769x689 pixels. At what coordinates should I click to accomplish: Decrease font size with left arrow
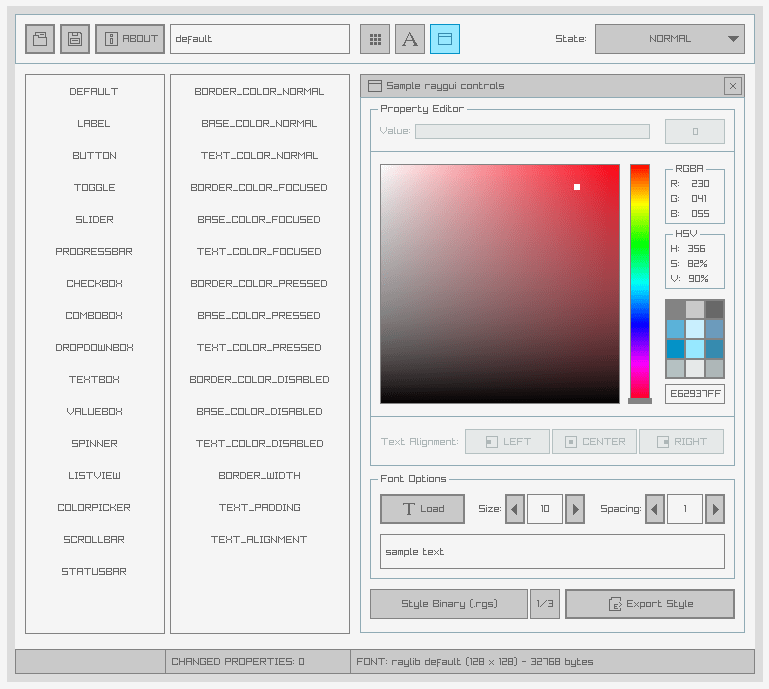[515, 509]
